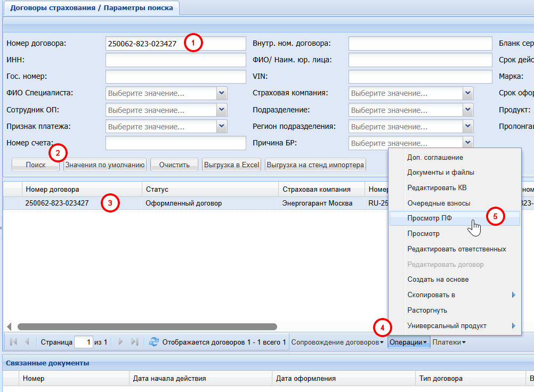Expand 'Признак платежа' combo box
The width and height of the screenshot is (534, 392).
click(222, 127)
